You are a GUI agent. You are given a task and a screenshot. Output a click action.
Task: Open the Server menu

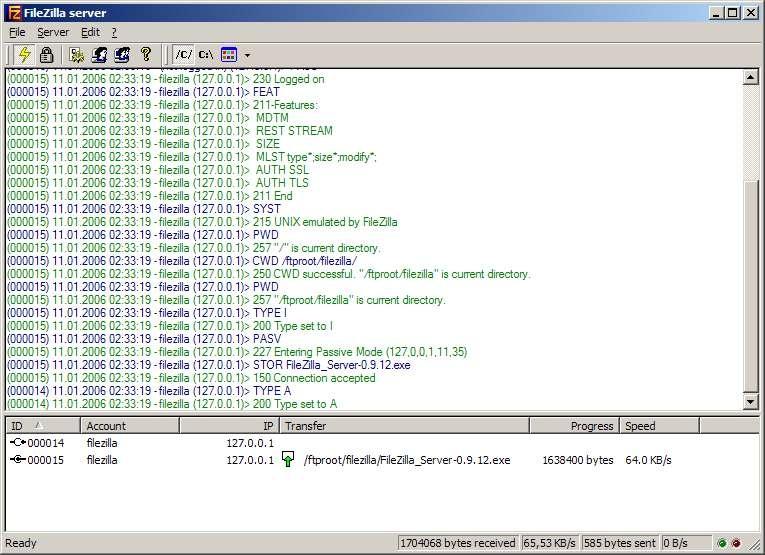tap(53, 32)
